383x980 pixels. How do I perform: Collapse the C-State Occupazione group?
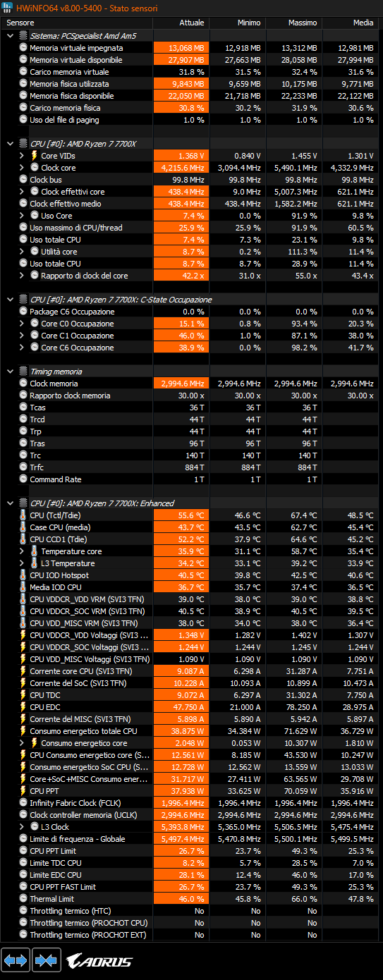click(11, 300)
